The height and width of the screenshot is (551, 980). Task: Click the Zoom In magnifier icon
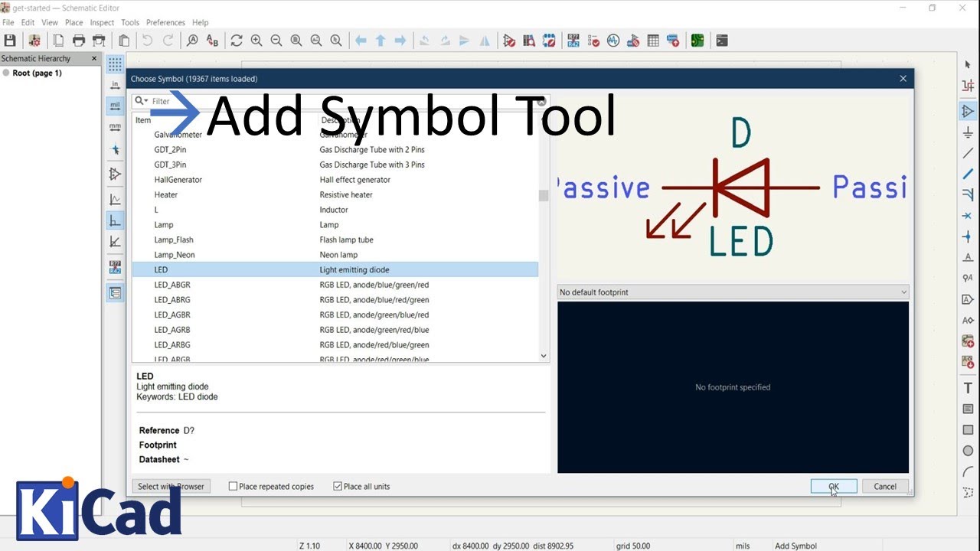(256, 41)
